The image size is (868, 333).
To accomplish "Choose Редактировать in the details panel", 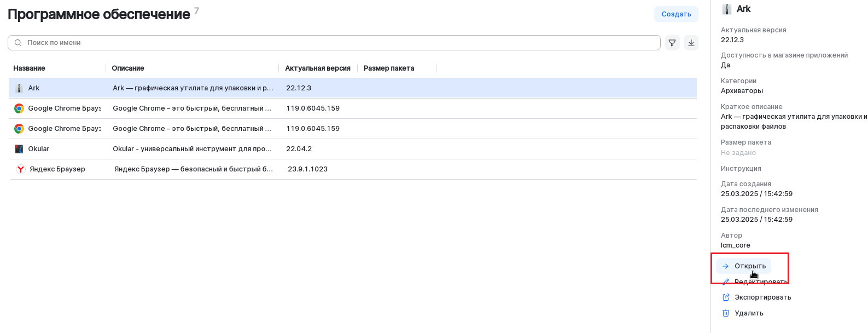I will pyautogui.click(x=760, y=282).
